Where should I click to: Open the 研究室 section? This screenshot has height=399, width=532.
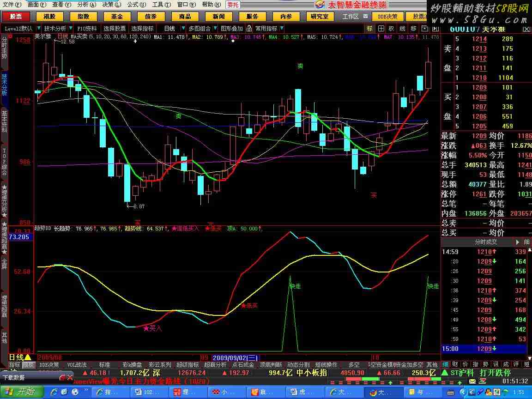[x=320, y=16]
